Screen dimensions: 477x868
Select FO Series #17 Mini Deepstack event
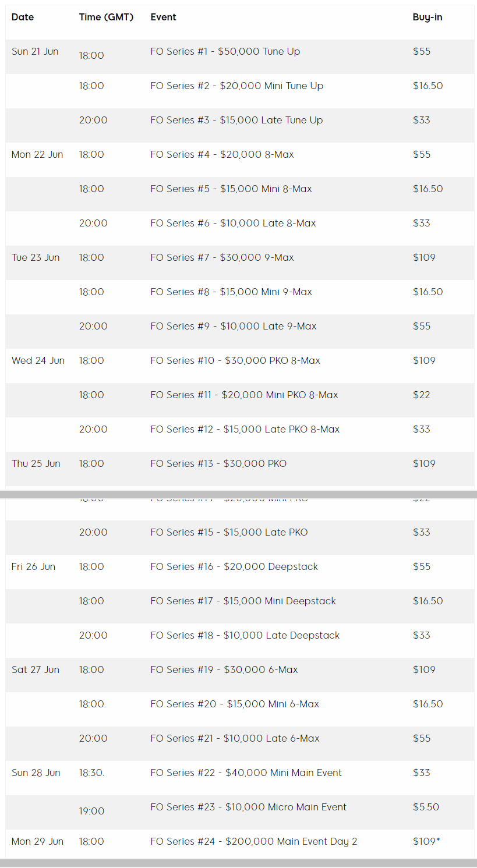(x=243, y=601)
